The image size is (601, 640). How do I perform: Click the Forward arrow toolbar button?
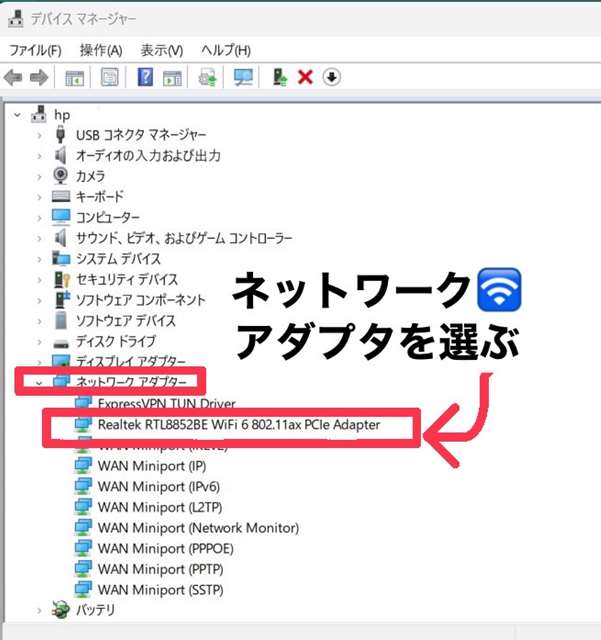pyautogui.click(x=39, y=78)
